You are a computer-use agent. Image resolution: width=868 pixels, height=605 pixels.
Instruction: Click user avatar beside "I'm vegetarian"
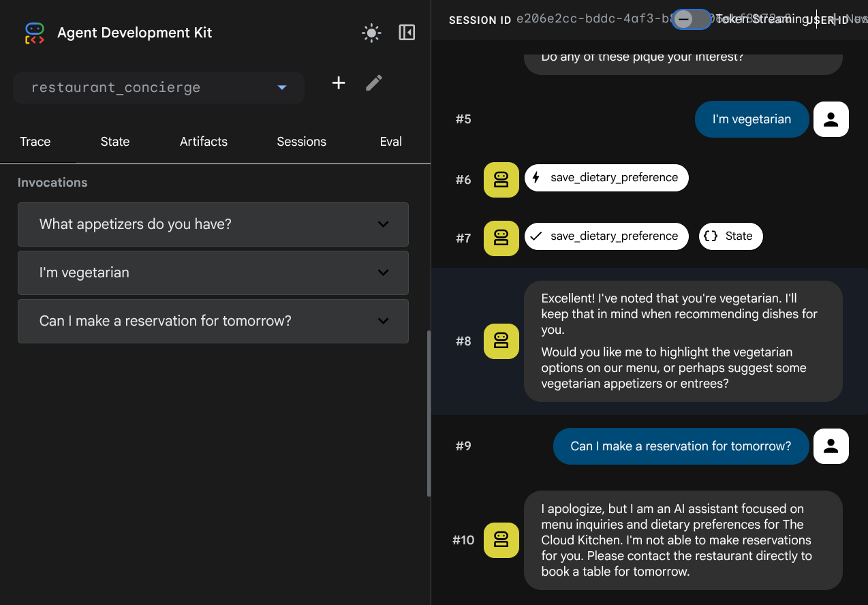[x=831, y=119]
